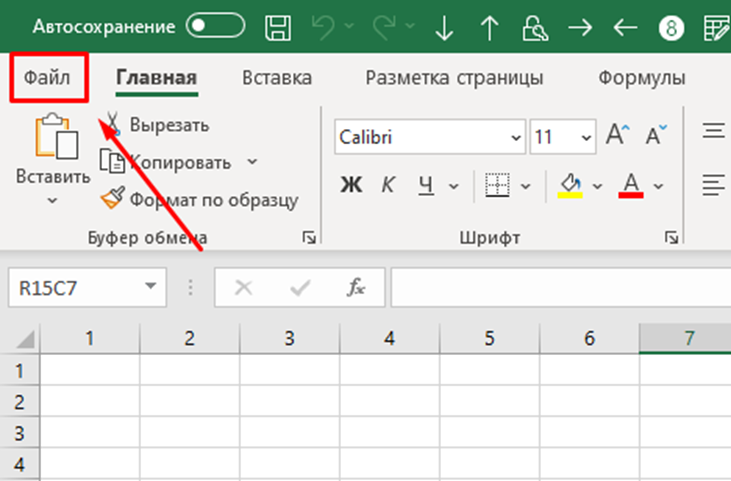Select row header 2
This screenshot has width=731, height=481.
pyautogui.click(x=20, y=402)
